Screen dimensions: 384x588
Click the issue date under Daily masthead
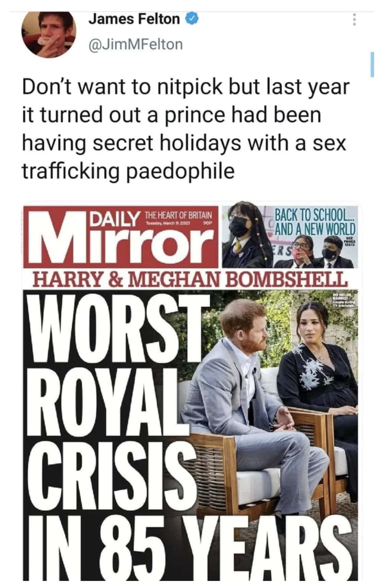[169, 222]
